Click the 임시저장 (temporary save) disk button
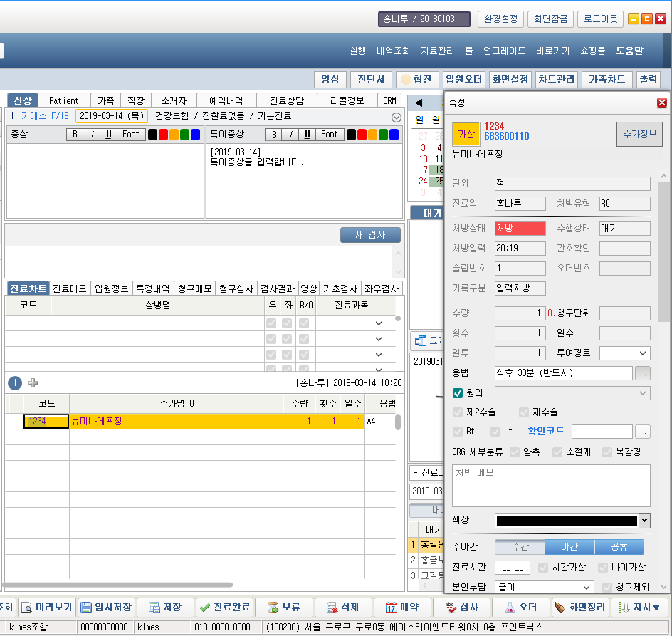 coord(105,608)
